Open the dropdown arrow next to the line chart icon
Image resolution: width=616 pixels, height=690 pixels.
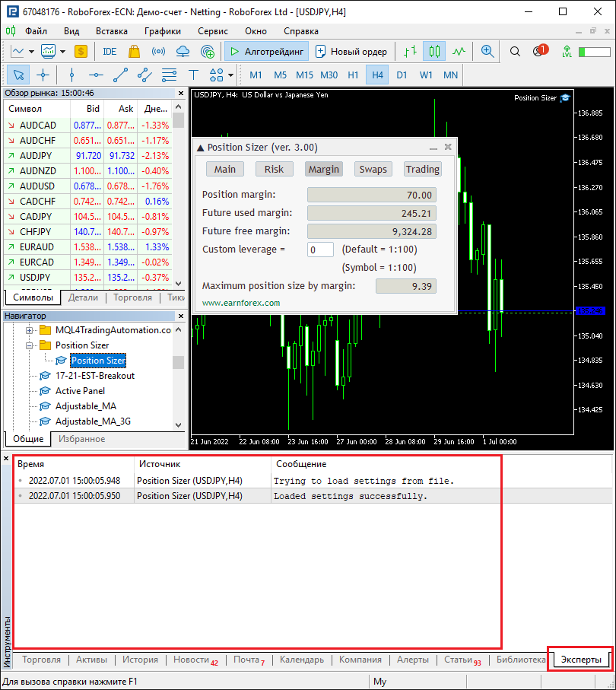point(31,52)
